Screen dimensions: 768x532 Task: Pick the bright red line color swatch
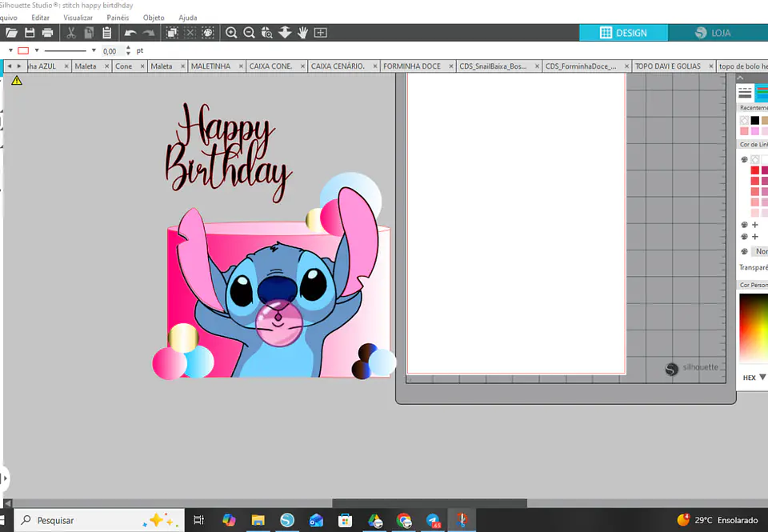tap(754, 170)
